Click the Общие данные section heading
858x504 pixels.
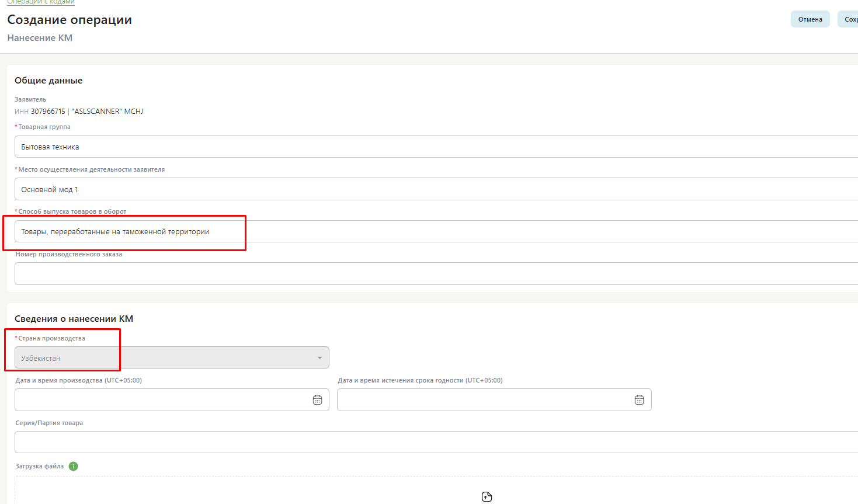(48, 81)
